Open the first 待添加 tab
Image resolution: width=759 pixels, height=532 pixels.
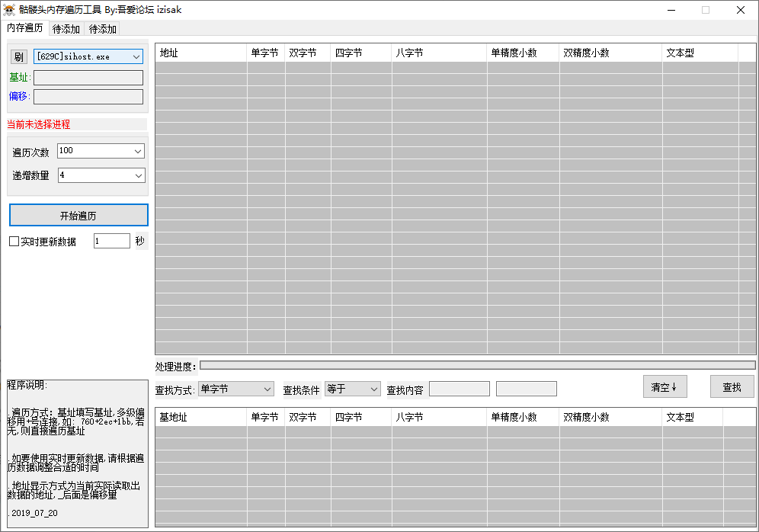(66, 29)
